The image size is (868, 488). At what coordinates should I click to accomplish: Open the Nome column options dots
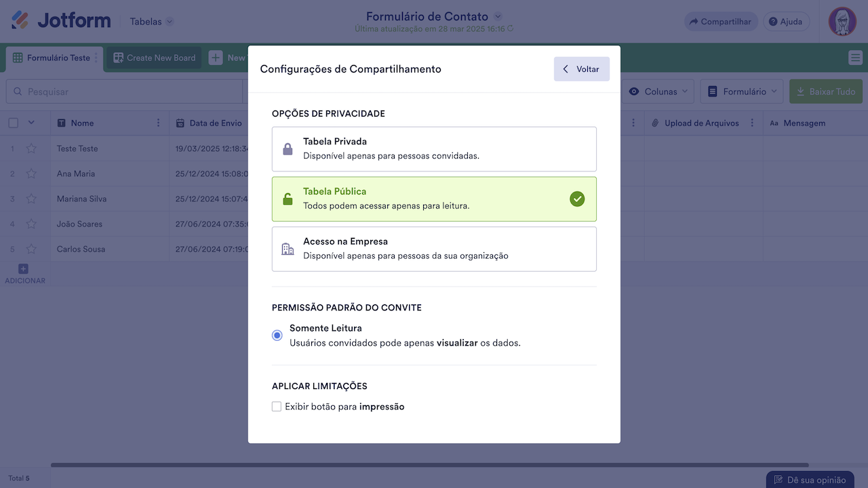[159, 123]
